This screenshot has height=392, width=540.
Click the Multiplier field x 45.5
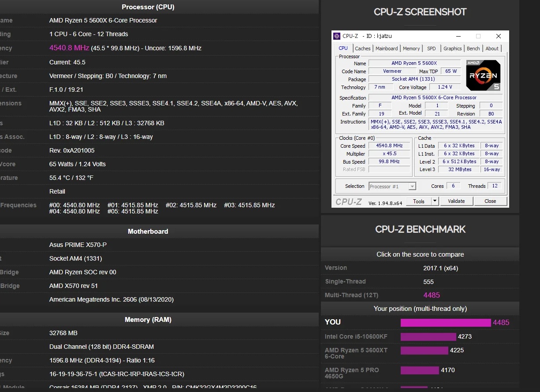[389, 154]
